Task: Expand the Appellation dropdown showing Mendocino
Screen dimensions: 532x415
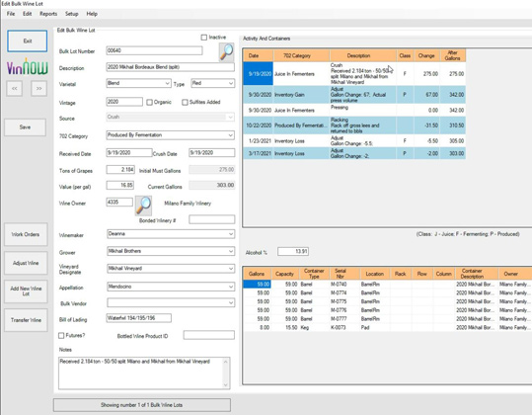Action: (x=171, y=287)
